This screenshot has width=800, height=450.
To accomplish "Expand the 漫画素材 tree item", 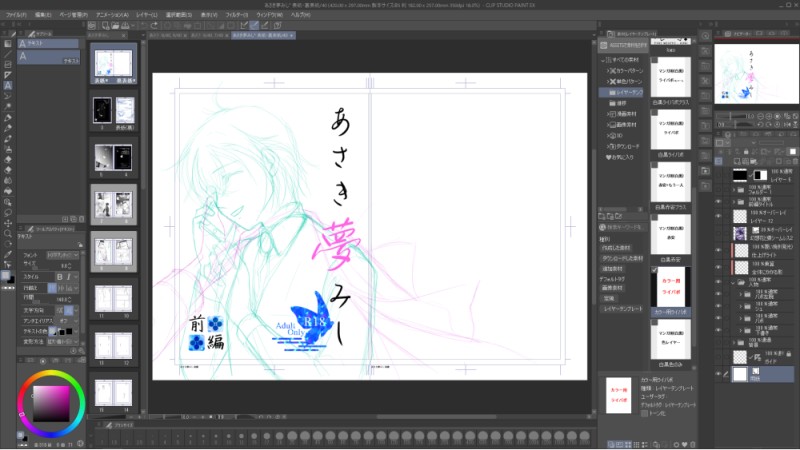I will pyautogui.click(x=608, y=114).
